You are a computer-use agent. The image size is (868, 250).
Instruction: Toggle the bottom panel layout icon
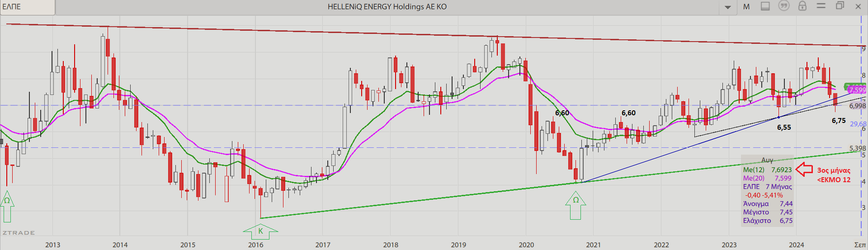(765, 6)
